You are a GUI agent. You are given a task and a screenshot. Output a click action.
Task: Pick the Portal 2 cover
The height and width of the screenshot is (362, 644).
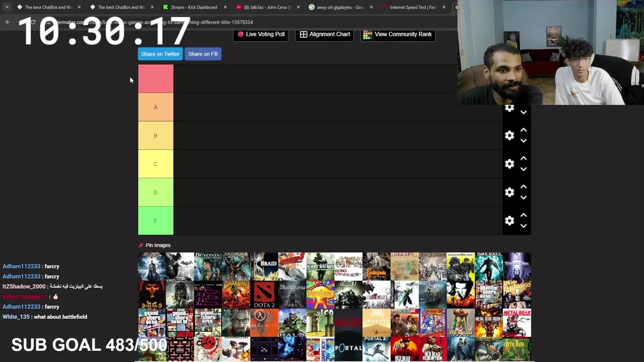[376, 349]
